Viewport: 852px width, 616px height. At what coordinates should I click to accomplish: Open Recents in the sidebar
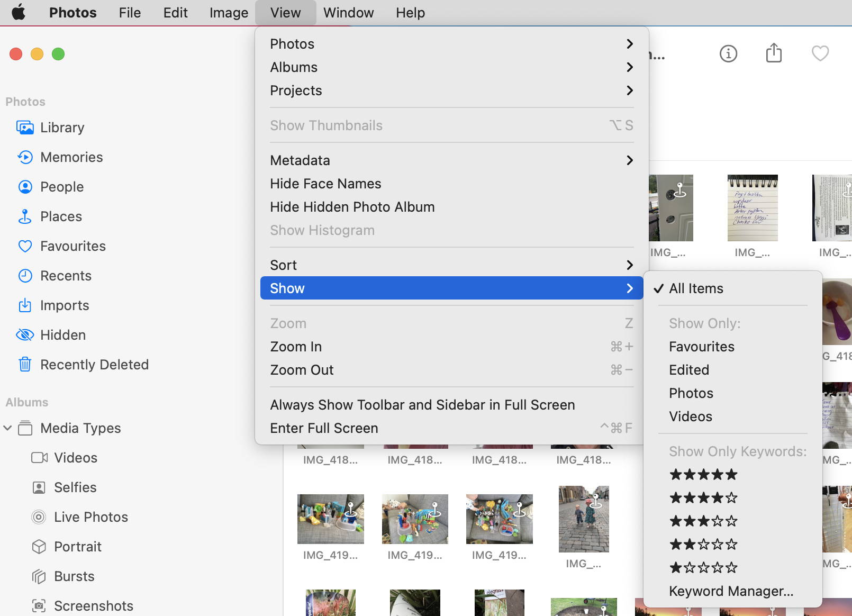point(54,276)
